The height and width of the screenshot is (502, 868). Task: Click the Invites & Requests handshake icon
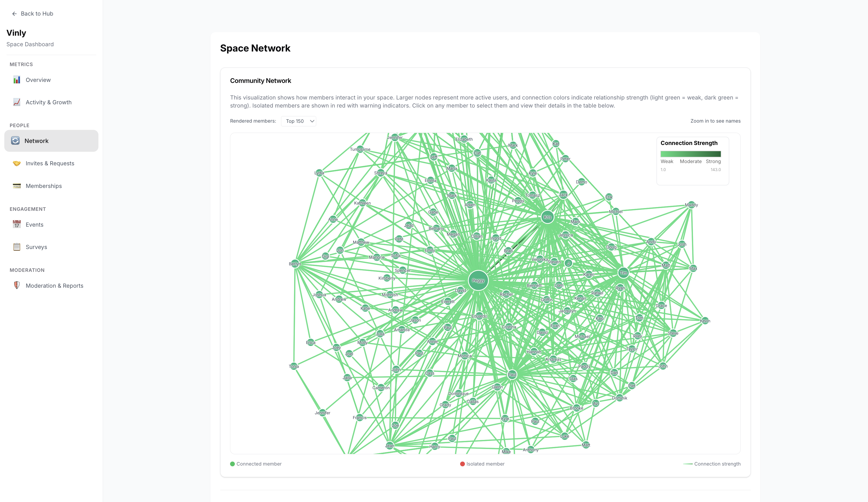[x=17, y=163]
